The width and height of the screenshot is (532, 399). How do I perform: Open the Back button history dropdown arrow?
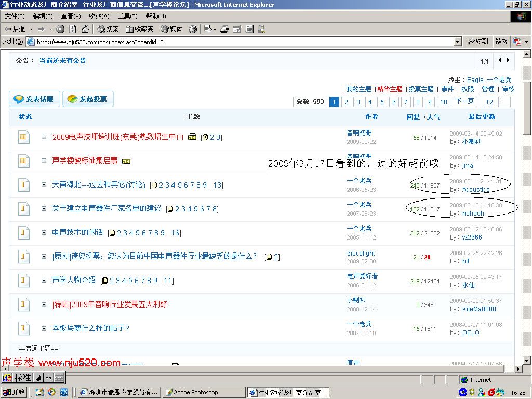(x=31, y=29)
